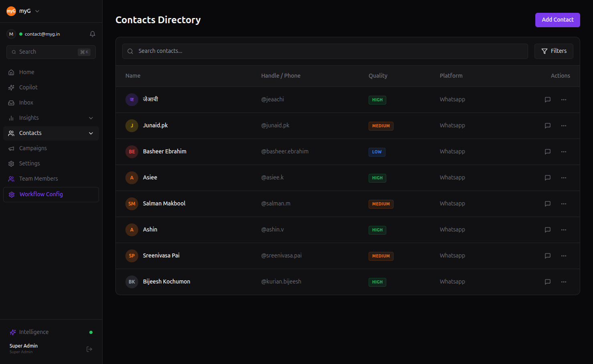593x364 pixels.
Task: Click the myG logo icon
Action: point(11,11)
